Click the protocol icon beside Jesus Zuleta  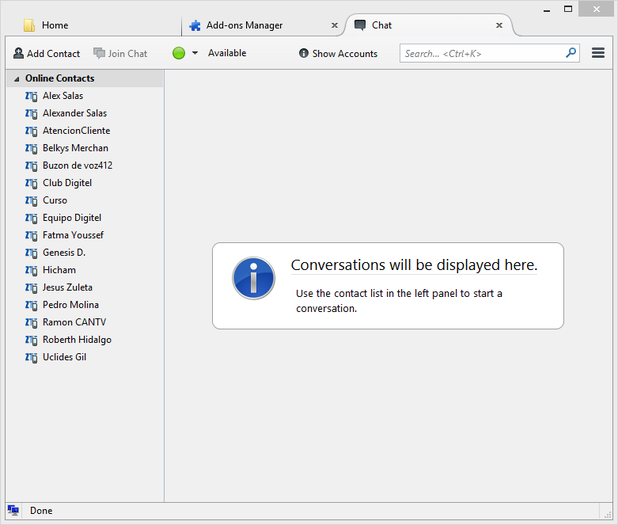click(31, 288)
